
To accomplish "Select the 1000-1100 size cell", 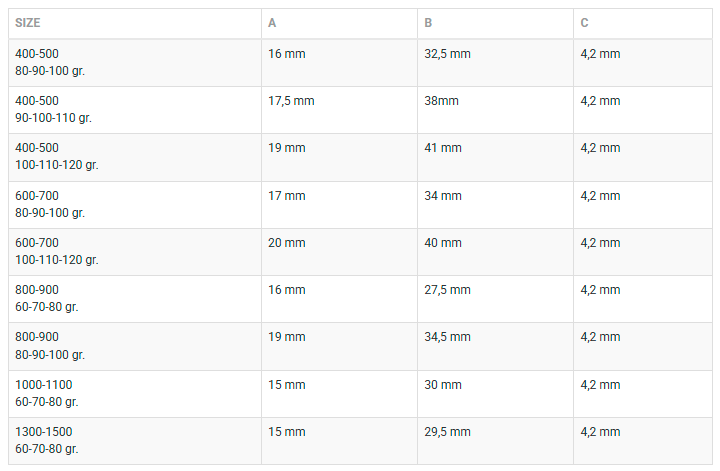I will click(x=46, y=393).
